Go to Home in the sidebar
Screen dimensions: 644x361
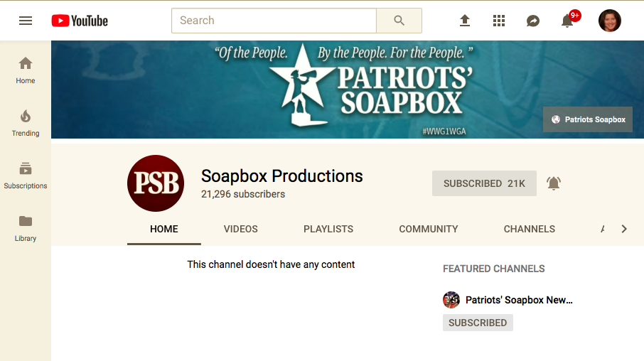coord(26,70)
